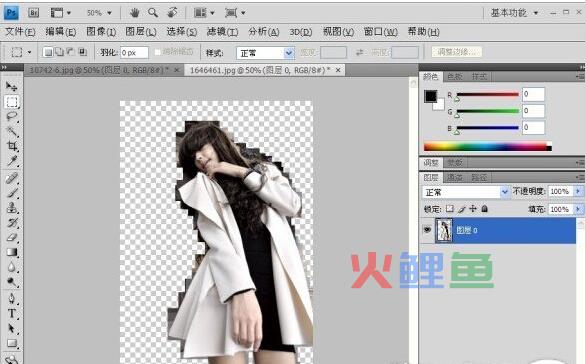This screenshot has width=585, height=364.
Task: Switch to the 色板 swatches tab
Action: [x=454, y=76]
